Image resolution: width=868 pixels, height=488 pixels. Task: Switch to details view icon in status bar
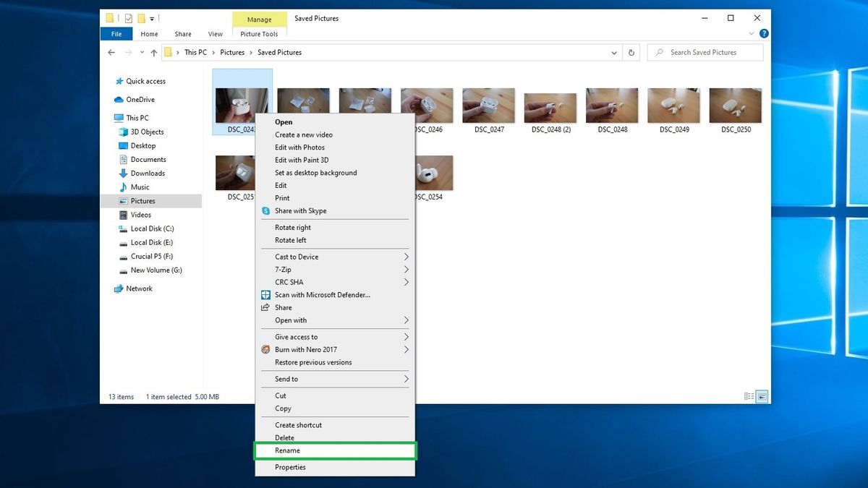tap(749, 396)
